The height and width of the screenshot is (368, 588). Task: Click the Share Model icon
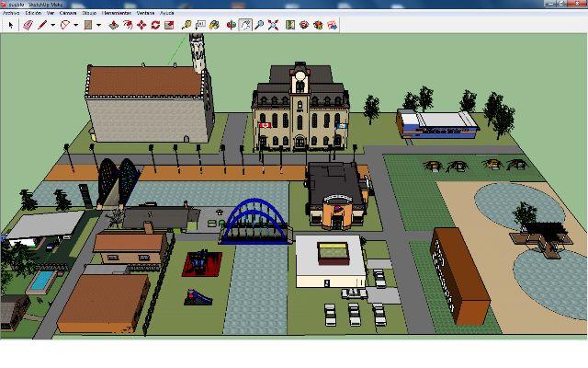tap(332, 25)
